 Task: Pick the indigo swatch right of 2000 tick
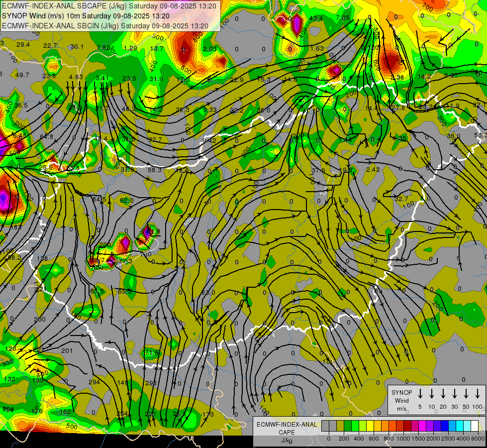[437, 426]
